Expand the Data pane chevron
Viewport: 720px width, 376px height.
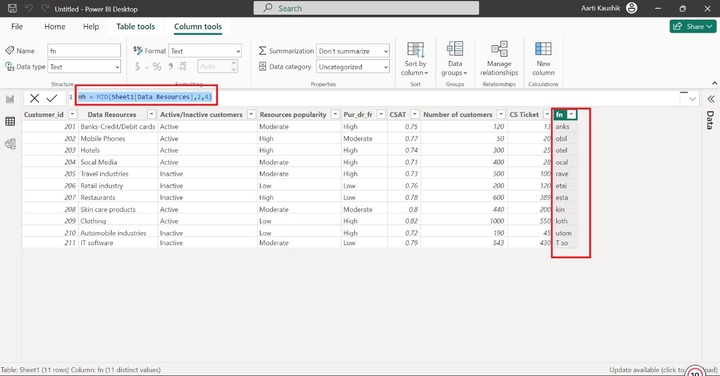tap(711, 99)
